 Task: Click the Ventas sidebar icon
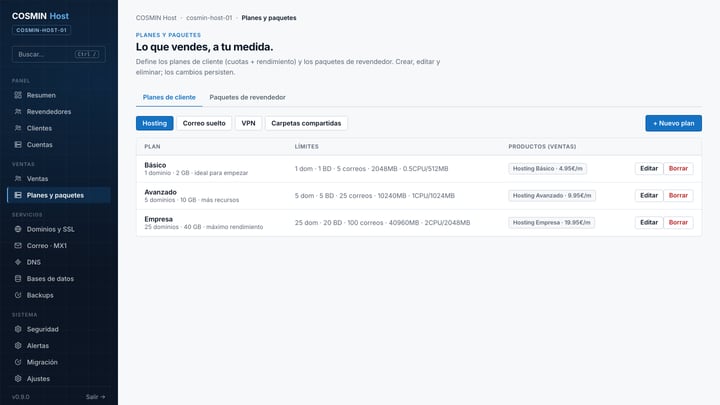pos(18,179)
